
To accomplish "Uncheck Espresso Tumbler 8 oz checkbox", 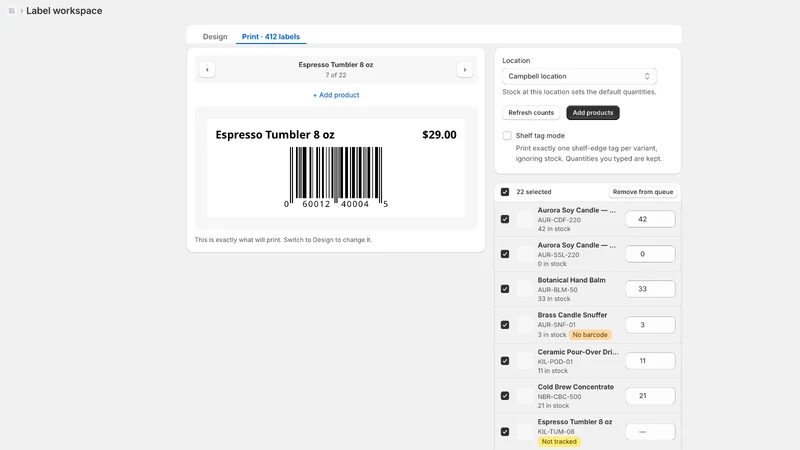I will 505,432.
